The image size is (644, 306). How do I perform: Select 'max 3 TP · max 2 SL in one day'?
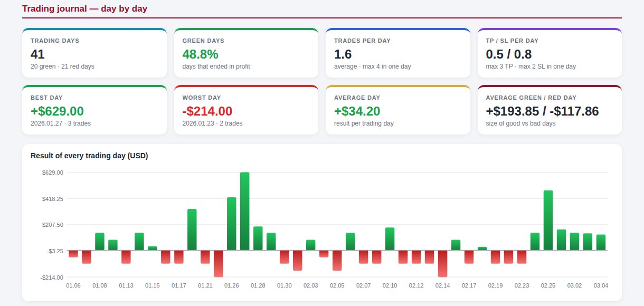tap(531, 66)
